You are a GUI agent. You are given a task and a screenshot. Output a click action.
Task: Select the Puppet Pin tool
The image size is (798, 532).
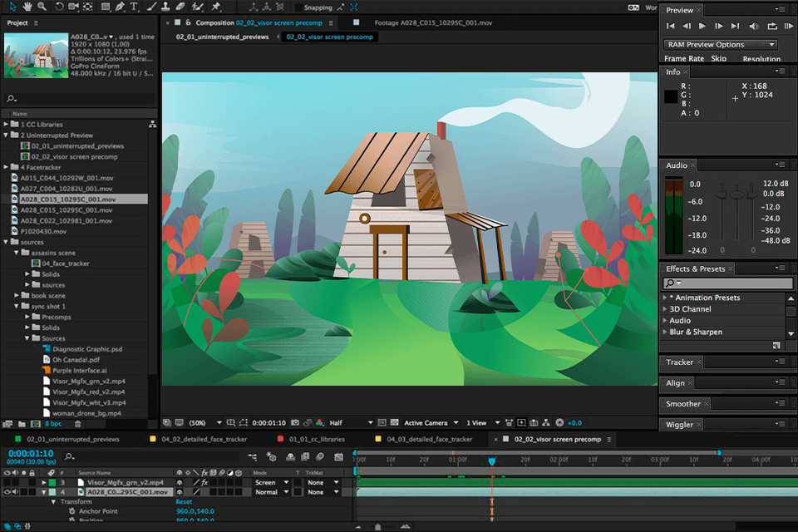pyautogui.click(x=216, y=7)
